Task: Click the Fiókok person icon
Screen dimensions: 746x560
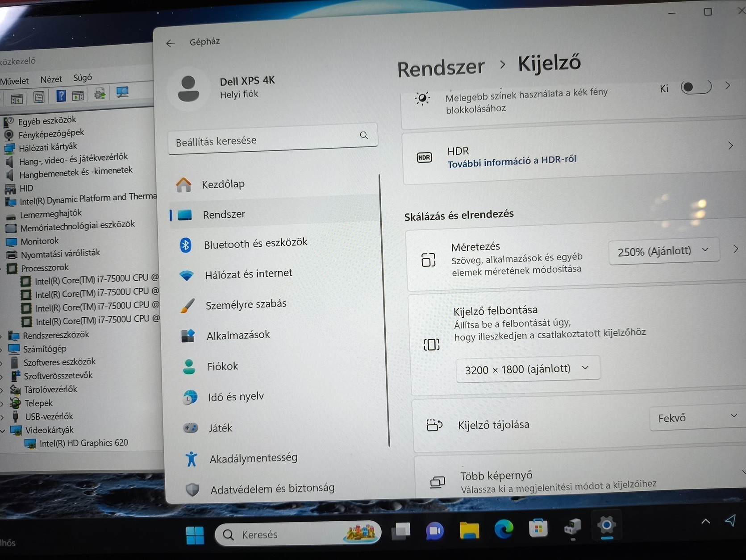Action: [189, 367]
